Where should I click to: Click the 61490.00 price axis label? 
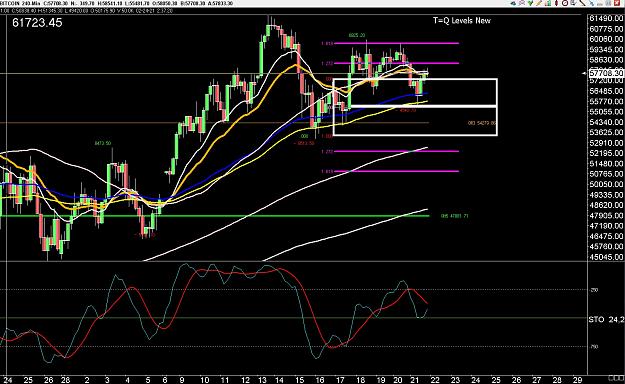[x=606, y=19]
